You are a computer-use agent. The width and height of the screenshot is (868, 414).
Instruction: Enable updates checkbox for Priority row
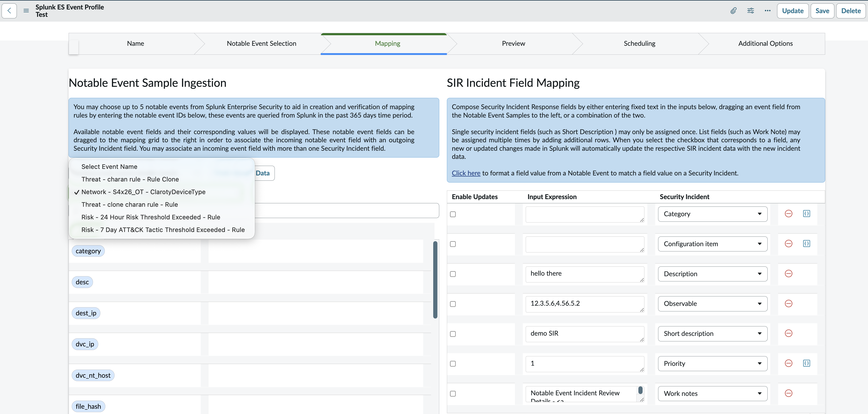click(x=453, y=364)
